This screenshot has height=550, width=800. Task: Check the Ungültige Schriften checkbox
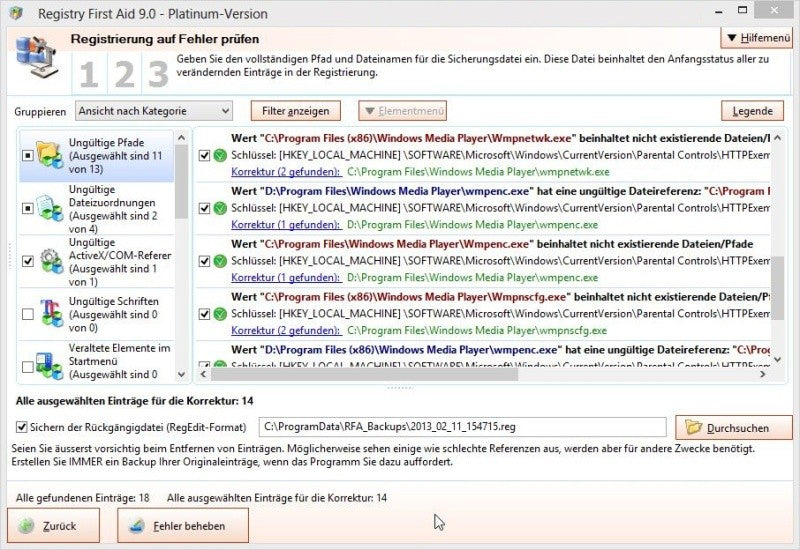[28, 314]
